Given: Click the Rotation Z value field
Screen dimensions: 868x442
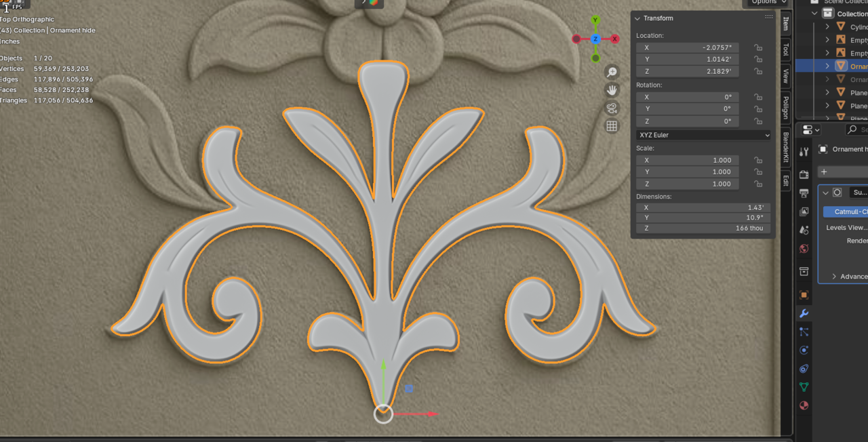Looking at the screenshot, I should (688, 121).
